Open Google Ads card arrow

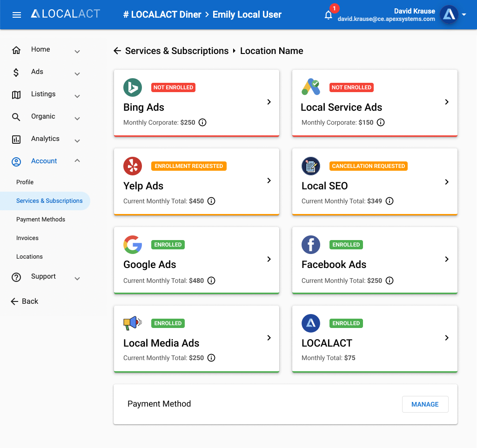pos(269,259)
